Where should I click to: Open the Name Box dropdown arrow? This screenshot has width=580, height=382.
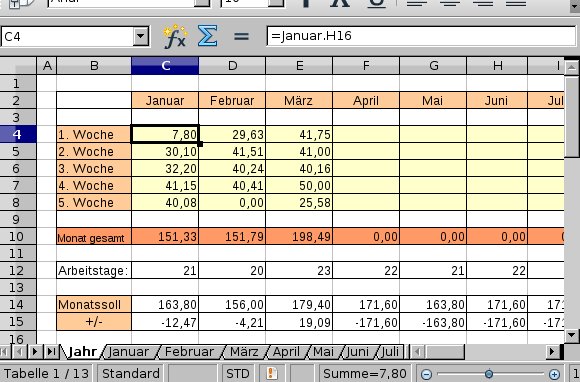141,36
